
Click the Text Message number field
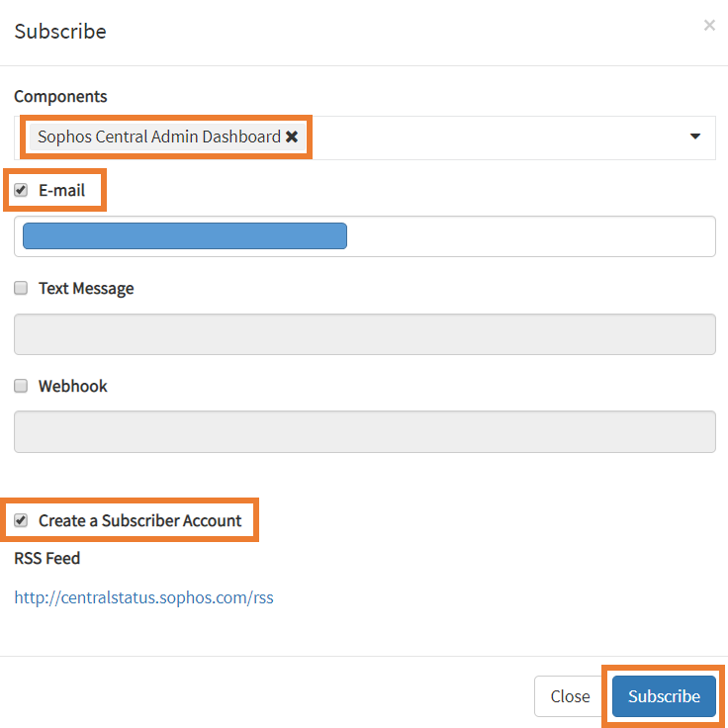tap(364, 334)
